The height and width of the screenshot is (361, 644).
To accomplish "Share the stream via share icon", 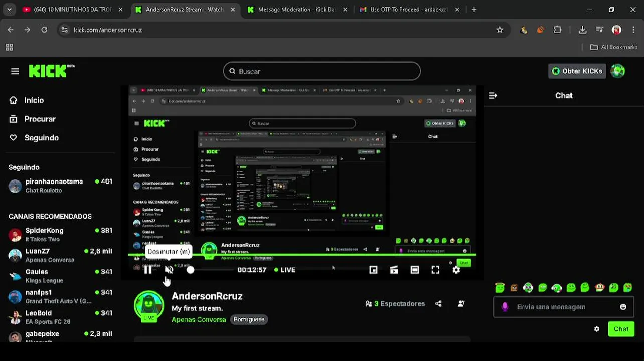I will tap(438, 304).
